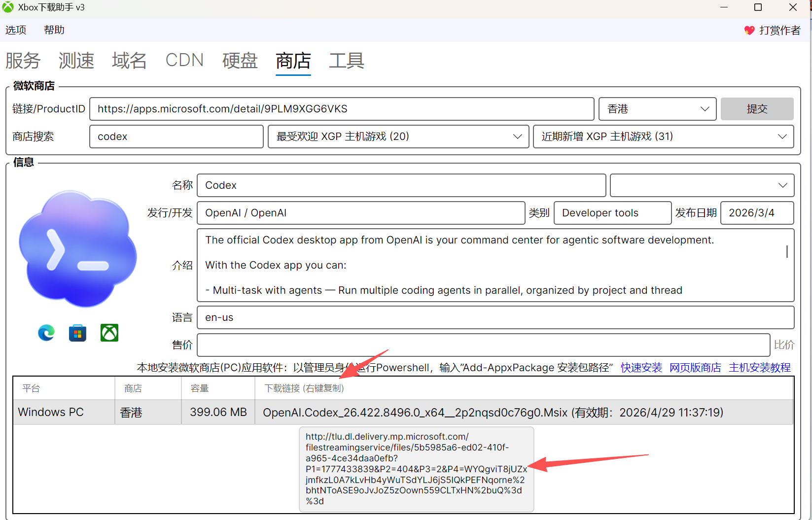Screen dimensions: 812x520
Task: Click the 399.06 MB size cell
Action: point(218,412)
